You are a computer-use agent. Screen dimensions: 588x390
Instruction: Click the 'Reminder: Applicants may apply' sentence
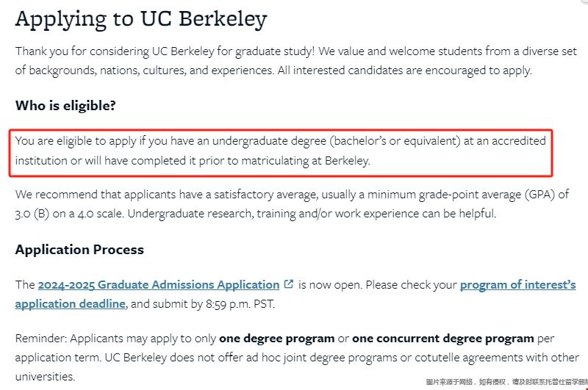[x=115, y=339]
